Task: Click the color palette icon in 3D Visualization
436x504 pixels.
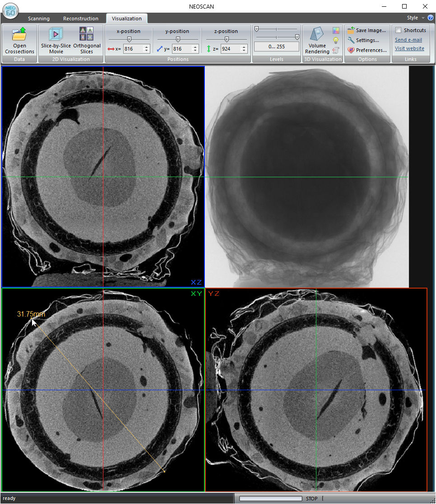Action: click(x=336, y=31)
